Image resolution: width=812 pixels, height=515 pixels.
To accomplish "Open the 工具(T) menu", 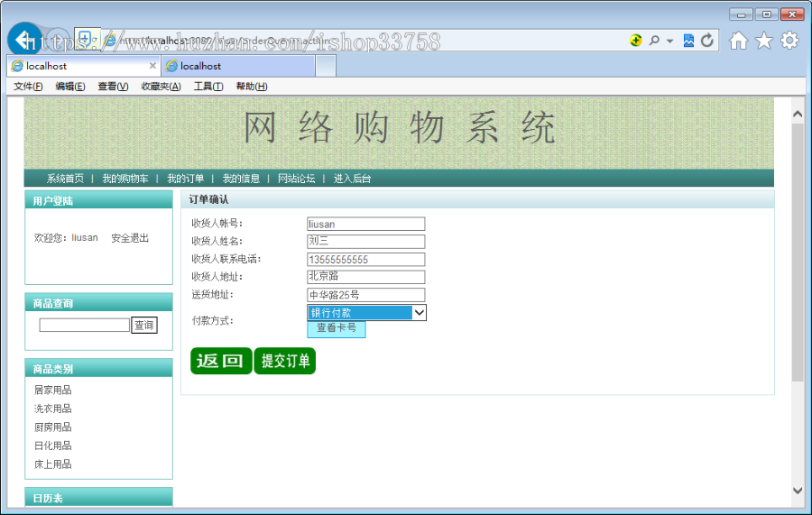I will tap(208, 87).
